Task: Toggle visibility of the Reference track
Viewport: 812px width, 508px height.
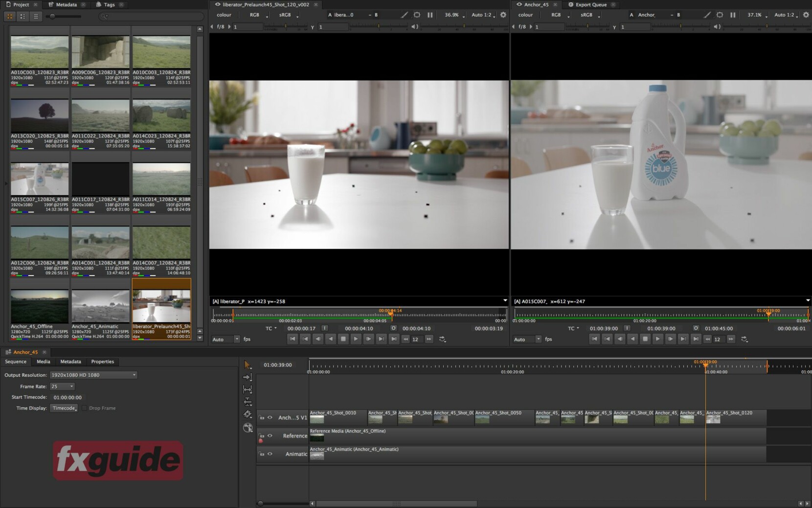Action: (270, 436)
